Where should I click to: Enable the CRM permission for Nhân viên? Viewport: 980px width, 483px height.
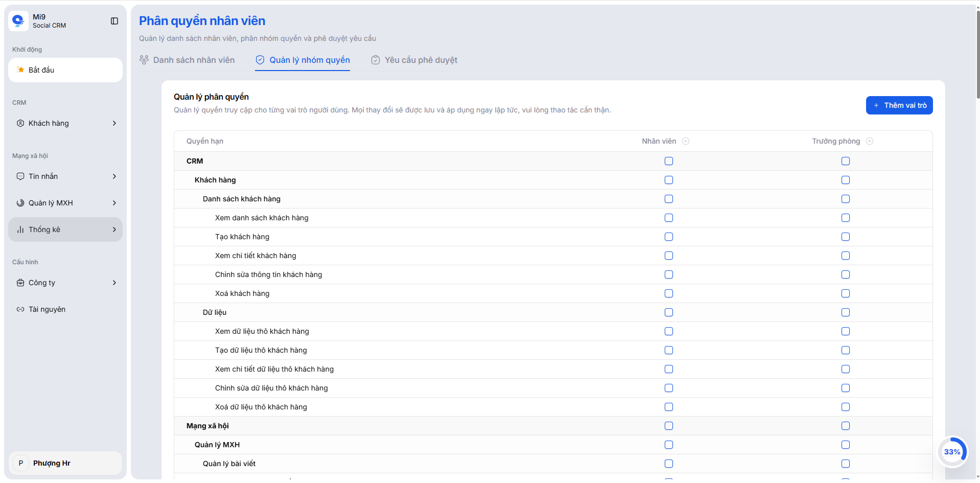tap(669, 161)
